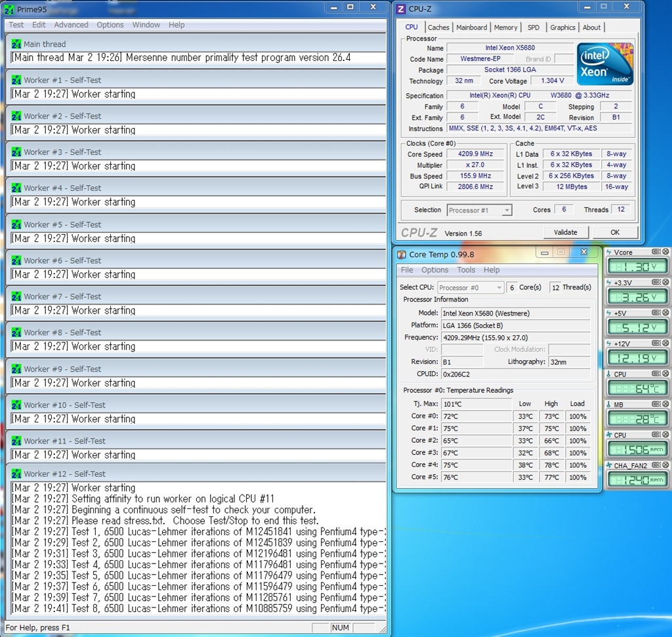
Task: Click the settings icon on CHA_FAN2 gadget
Action: click(x=656, y=466)
